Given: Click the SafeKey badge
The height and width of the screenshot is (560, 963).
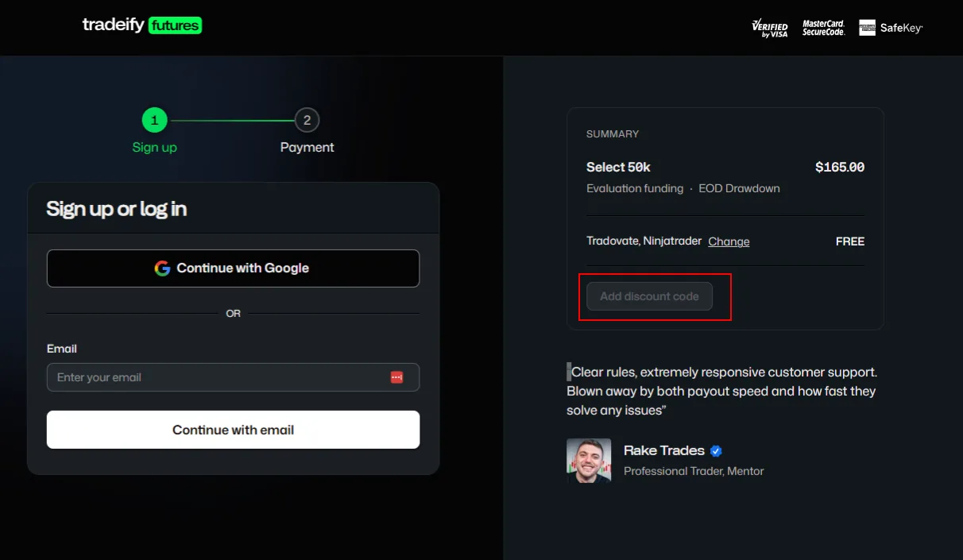Looking at the screenshot, I should [x=891, y=28].
